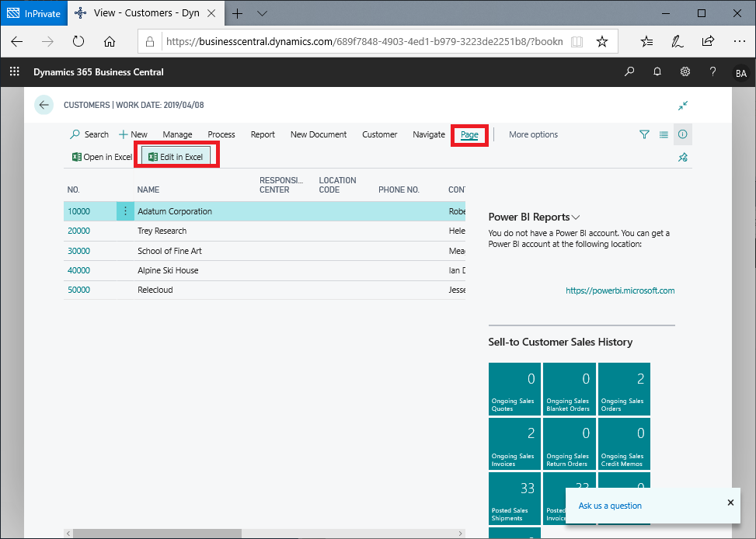This screenshot has height=539, width=756.
Task: Close the View - Customers browser tab
Action: click(x=211, y=13)
